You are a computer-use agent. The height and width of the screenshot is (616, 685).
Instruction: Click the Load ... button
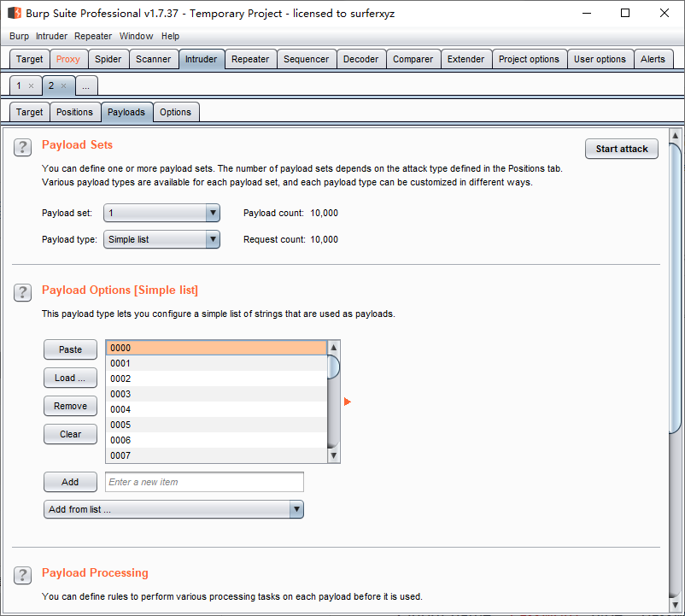[x=70, y=378]
